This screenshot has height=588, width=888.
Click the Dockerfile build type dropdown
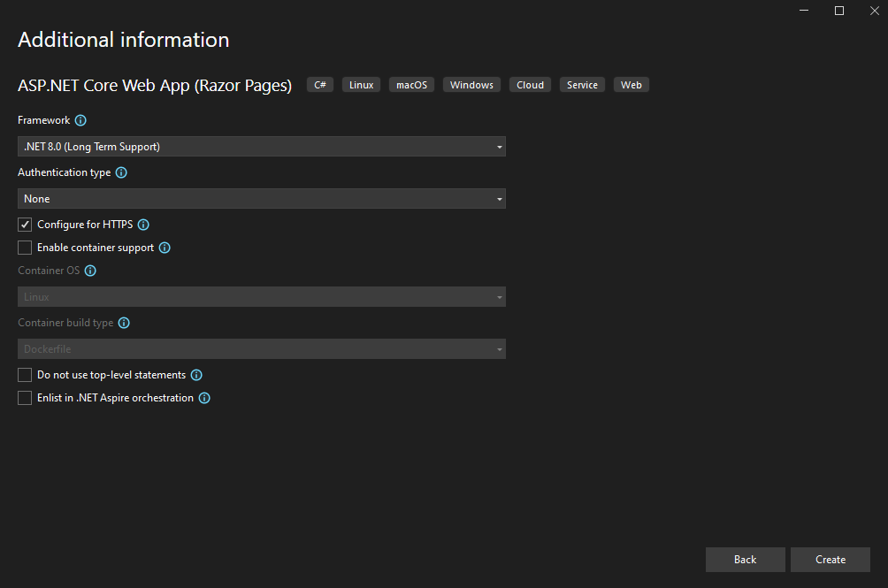(262, 348)
